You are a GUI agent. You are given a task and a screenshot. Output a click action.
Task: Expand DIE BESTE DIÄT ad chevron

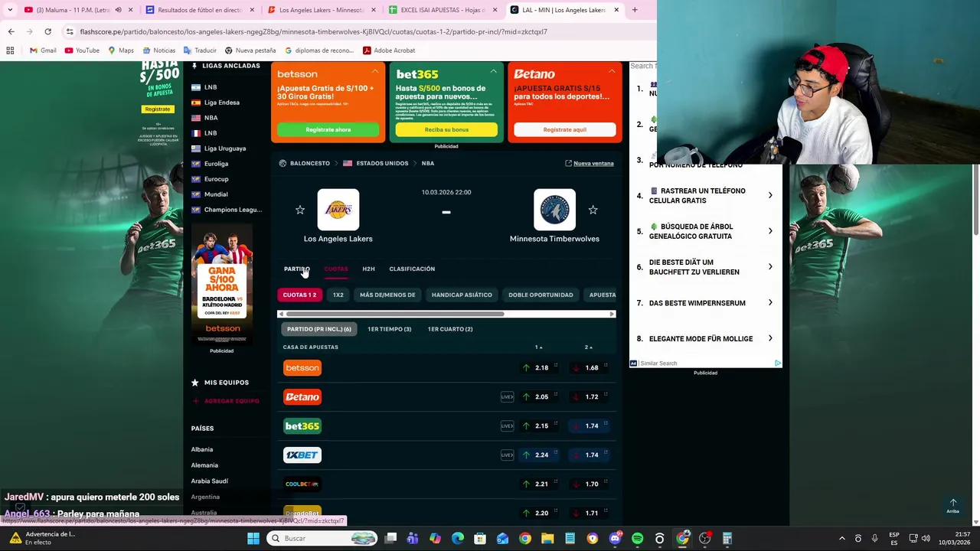tap(770, 267)
